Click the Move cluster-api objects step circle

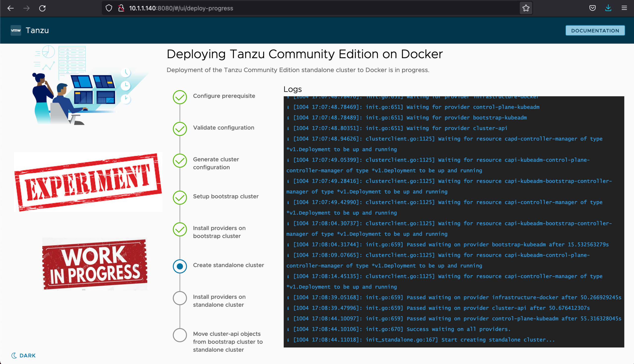pyautogui.click(x=180, y=335)
